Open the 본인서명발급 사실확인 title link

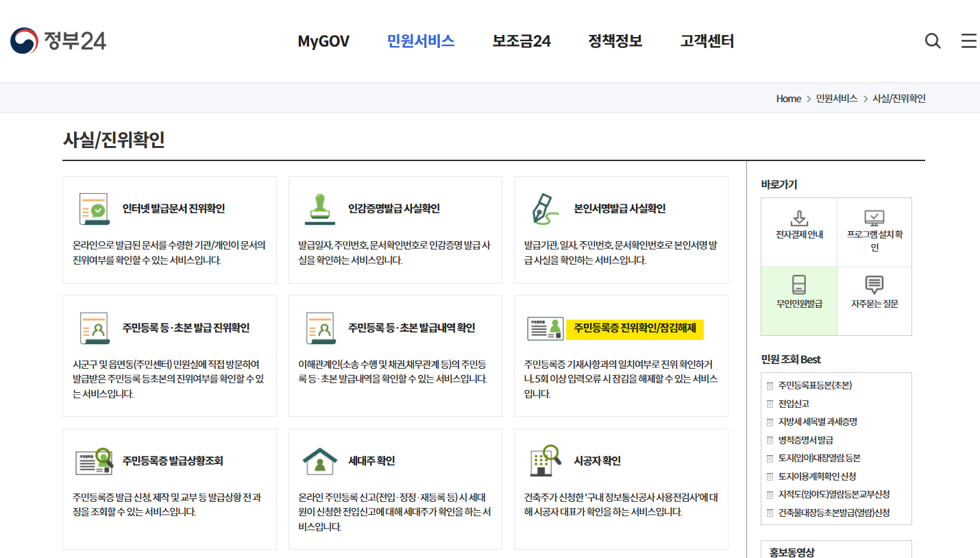(620, 209)
